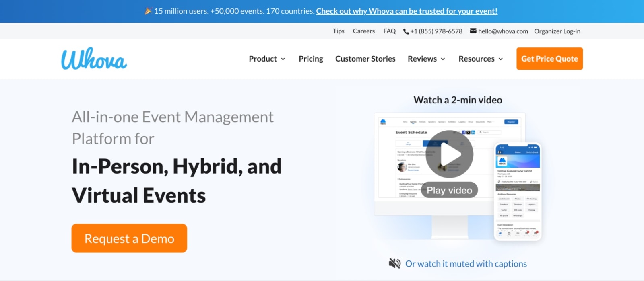Click the muted speaker icon
Screen dimensions: 644x281
(x=394, y=264)
